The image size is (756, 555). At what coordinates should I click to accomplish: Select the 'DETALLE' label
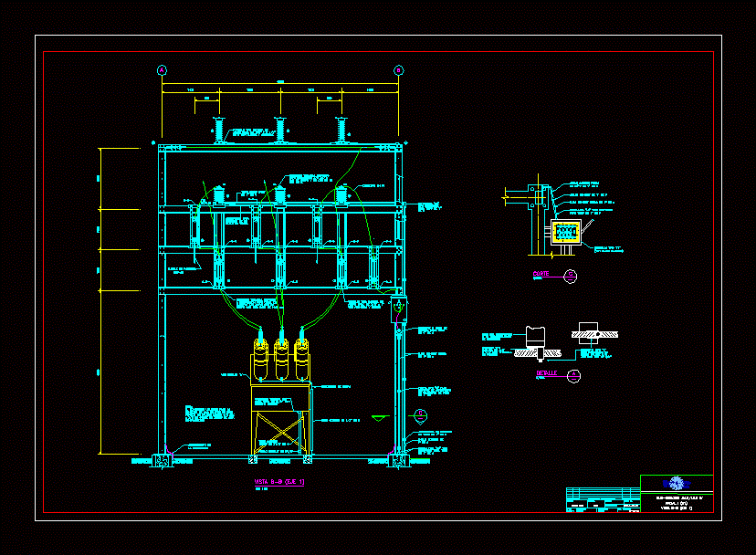click(546, 373)
